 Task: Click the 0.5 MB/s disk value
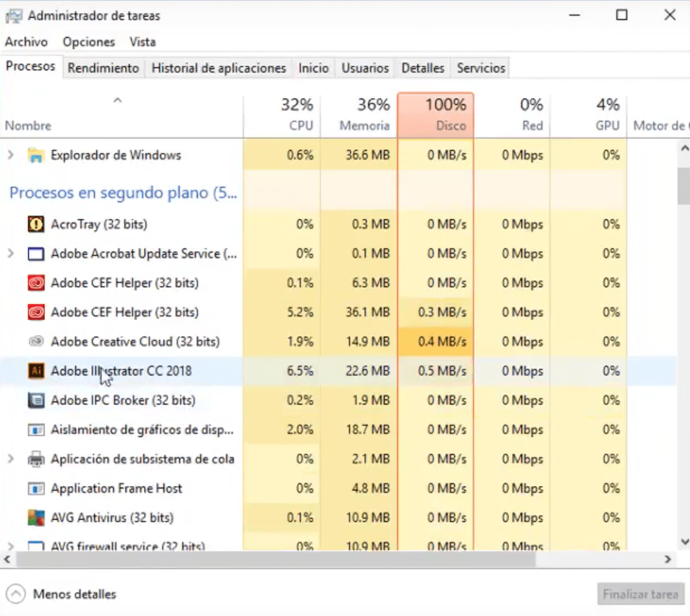(442, 371)
